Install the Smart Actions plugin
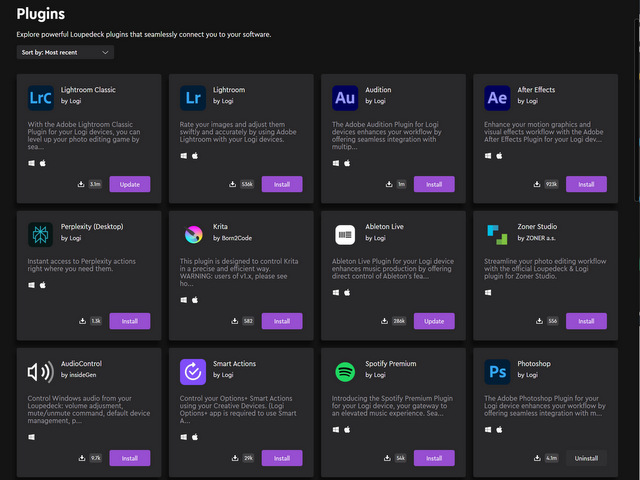 pos(282,458)
